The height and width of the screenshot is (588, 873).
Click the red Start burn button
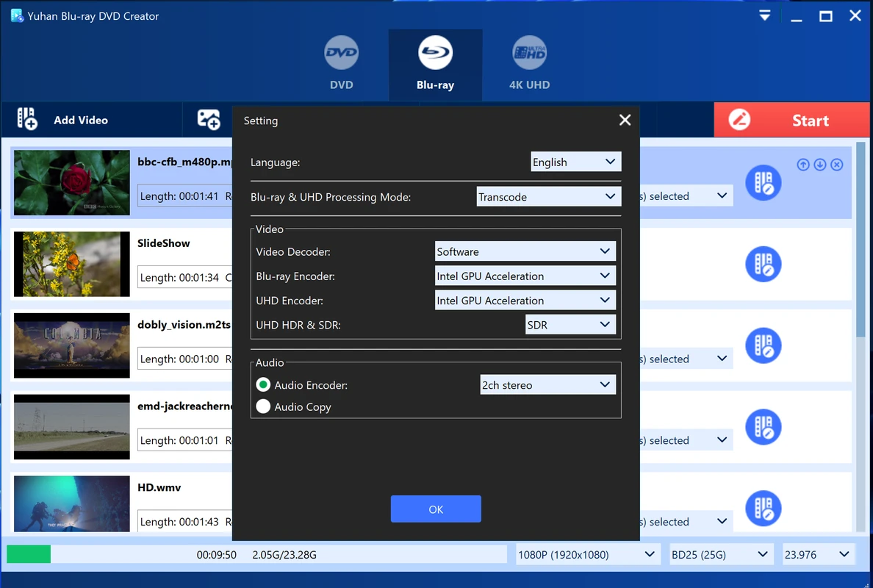[x=791, y=120]
